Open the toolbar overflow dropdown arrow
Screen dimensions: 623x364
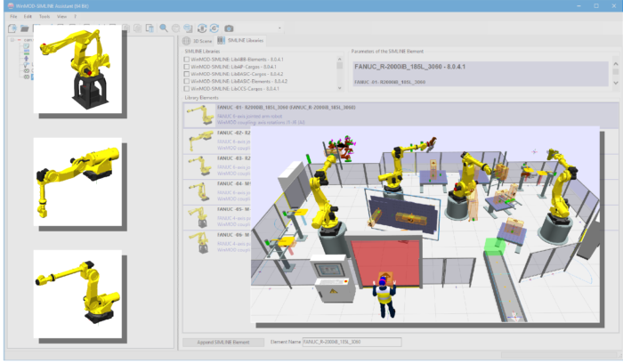279,28
